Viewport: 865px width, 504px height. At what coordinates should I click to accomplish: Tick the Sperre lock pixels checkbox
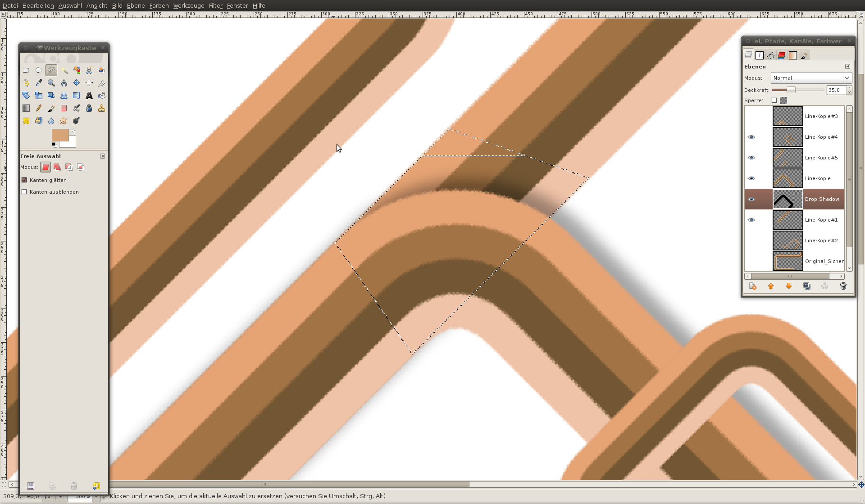tap(774, 100)
